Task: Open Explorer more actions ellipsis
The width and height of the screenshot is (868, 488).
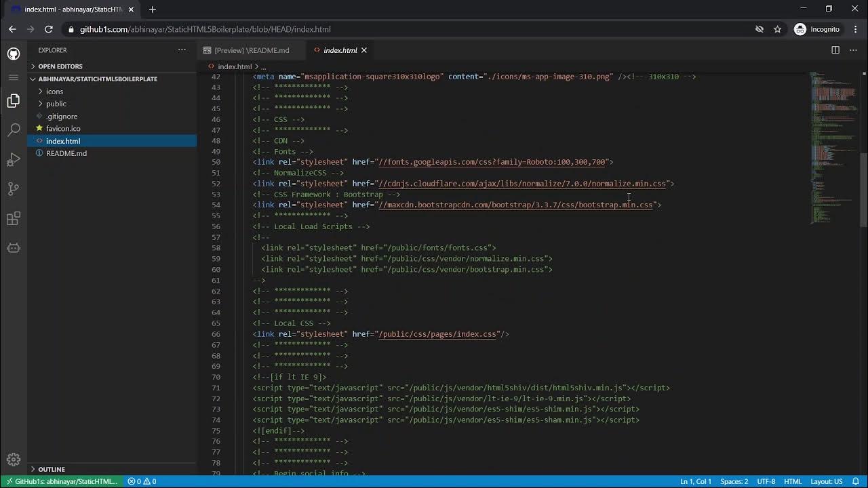Action: point(182,50)
